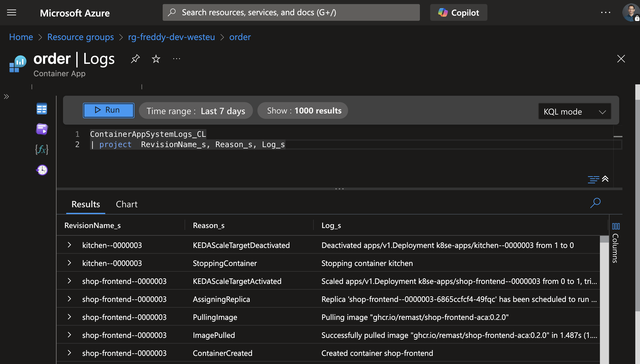Search within results magnifier

point(595,203)
